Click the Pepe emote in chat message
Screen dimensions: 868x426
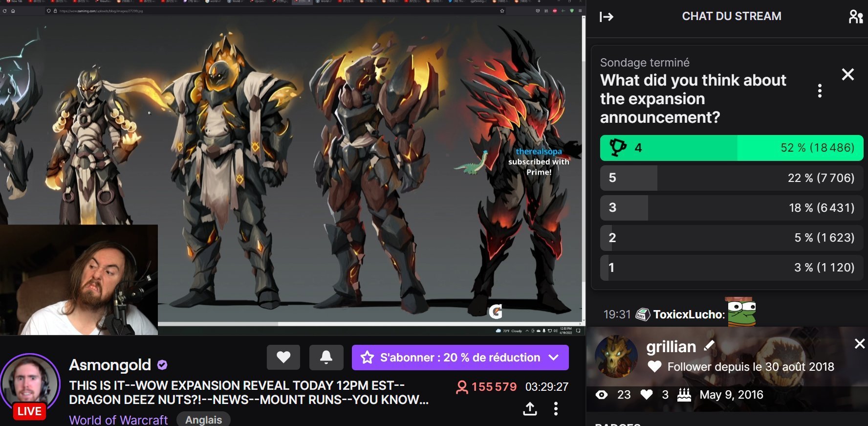(x=741, y=312)
